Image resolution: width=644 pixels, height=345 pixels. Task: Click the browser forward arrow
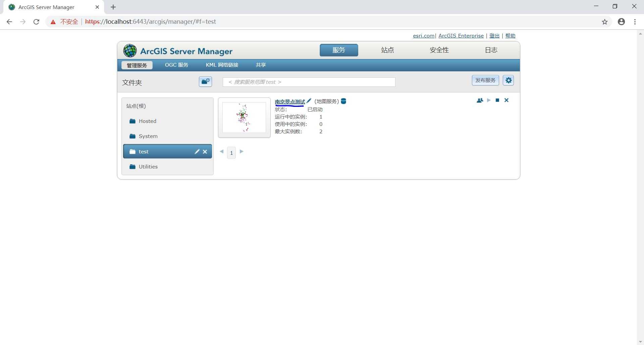coord(22,22)
